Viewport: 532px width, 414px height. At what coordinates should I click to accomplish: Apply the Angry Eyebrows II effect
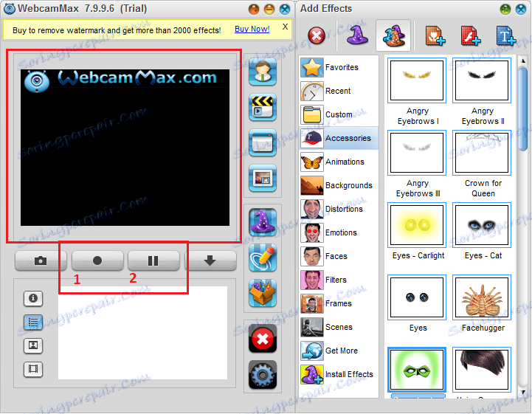[x=482, y=80]
